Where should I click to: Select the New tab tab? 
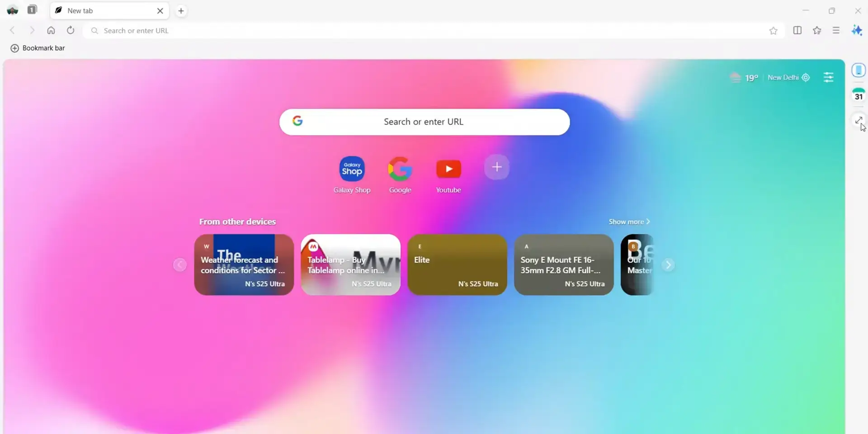pyautogui.click(x=99, y=10)
